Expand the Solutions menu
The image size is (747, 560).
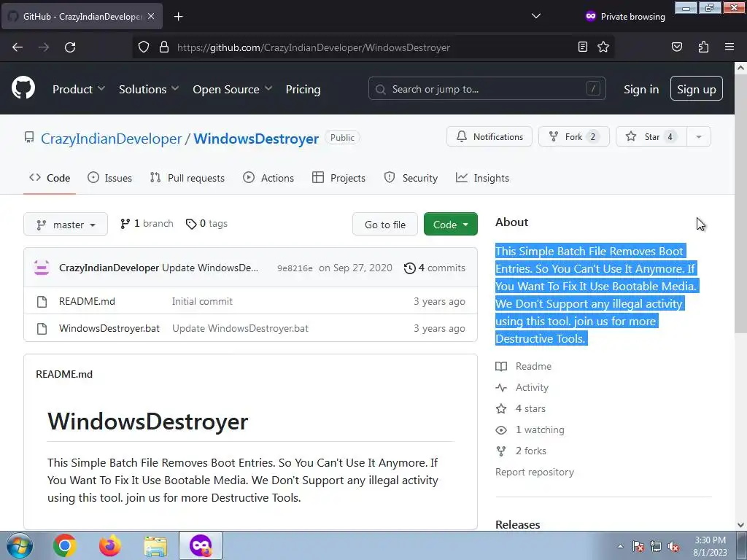149,89
